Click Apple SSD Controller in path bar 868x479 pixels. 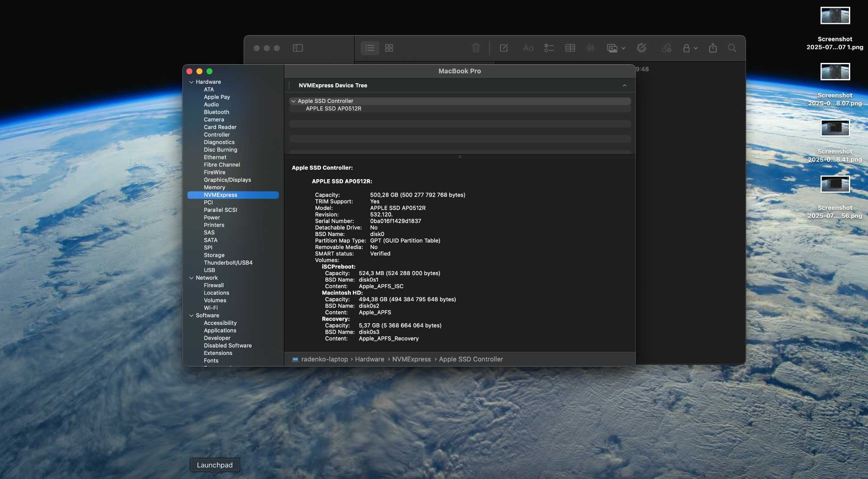pyautogui.click(x=471, y=360)
